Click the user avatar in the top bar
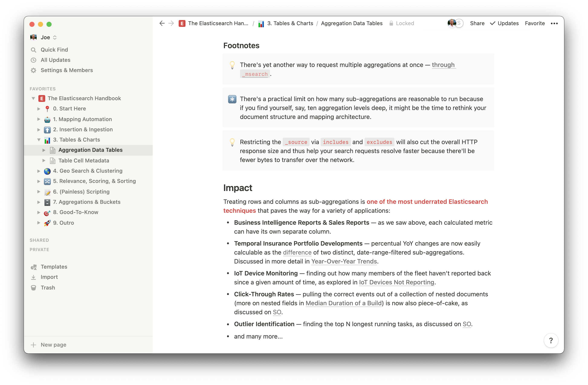This screenshot has height=385, width=588. coord(452,23)
